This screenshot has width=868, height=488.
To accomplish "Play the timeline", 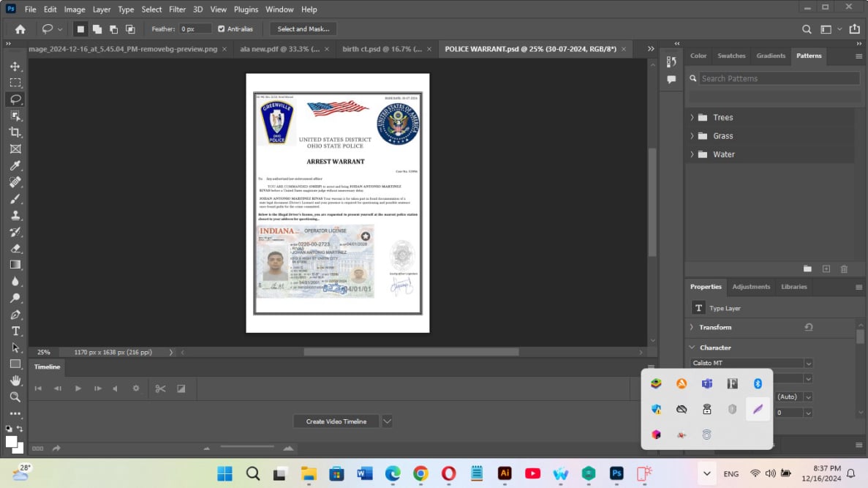I will pos(78,388).
